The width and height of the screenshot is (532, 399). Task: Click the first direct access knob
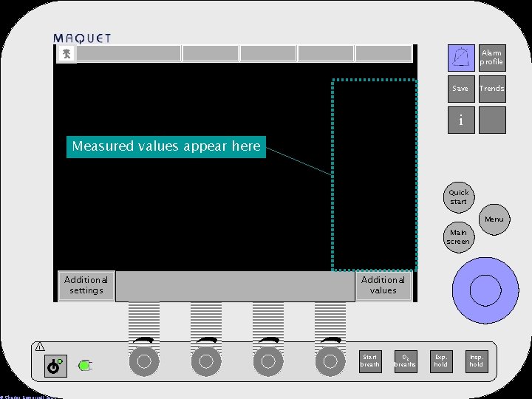tap(144, 361)
